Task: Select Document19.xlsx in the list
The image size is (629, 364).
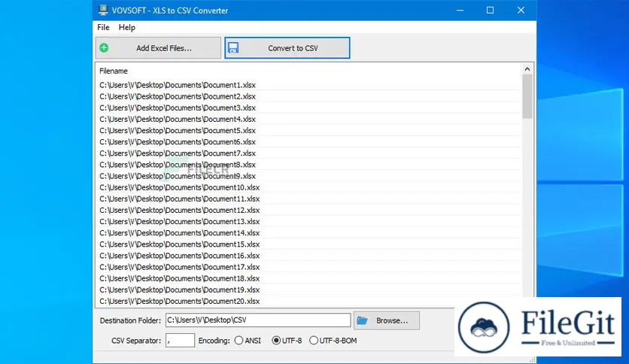Action: pyautogui.click(x=179, y=290)
